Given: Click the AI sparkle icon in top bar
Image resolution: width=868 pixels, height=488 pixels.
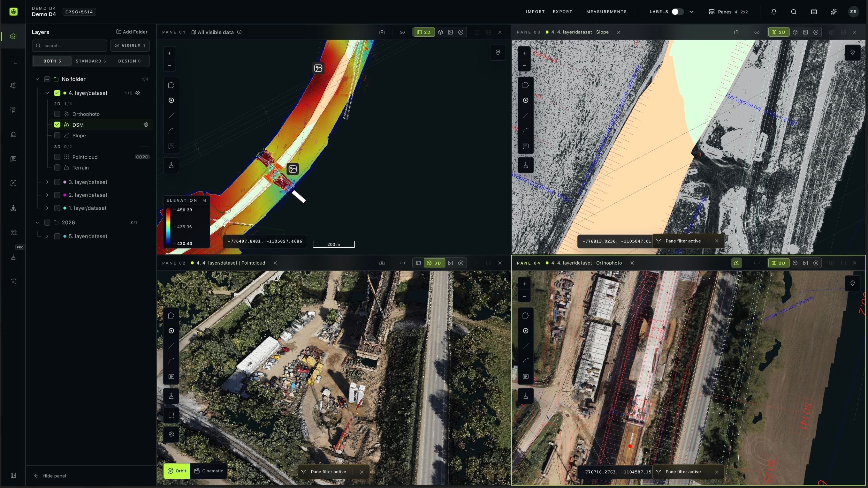Looking at the screenshot, I should (834, 12).
